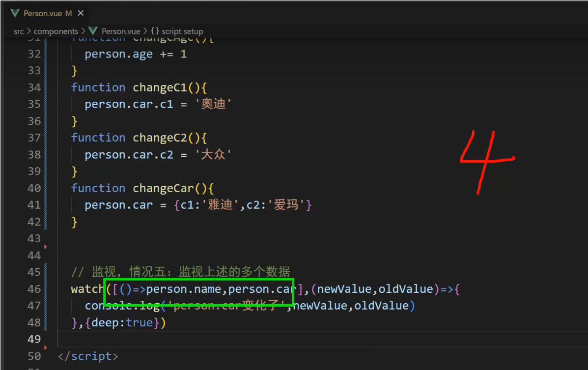Place cursor on empty line 49
Screen dimensions: 588x370
(323, 339)
